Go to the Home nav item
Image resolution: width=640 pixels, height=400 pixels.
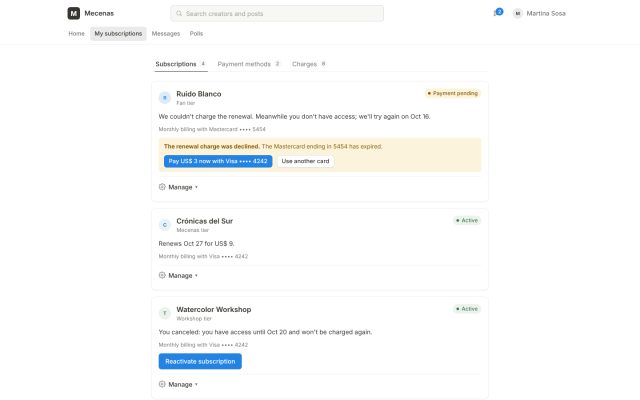(76, 33)
